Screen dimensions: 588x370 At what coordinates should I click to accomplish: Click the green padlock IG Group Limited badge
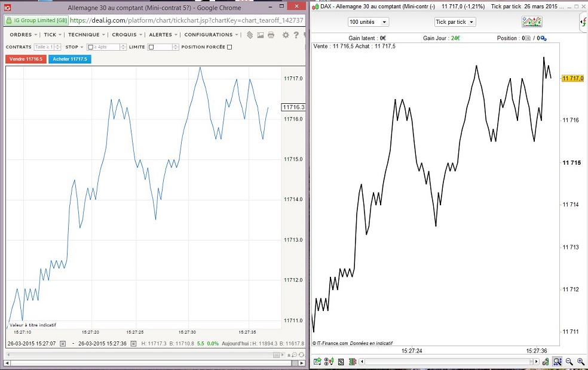point(36,20)
